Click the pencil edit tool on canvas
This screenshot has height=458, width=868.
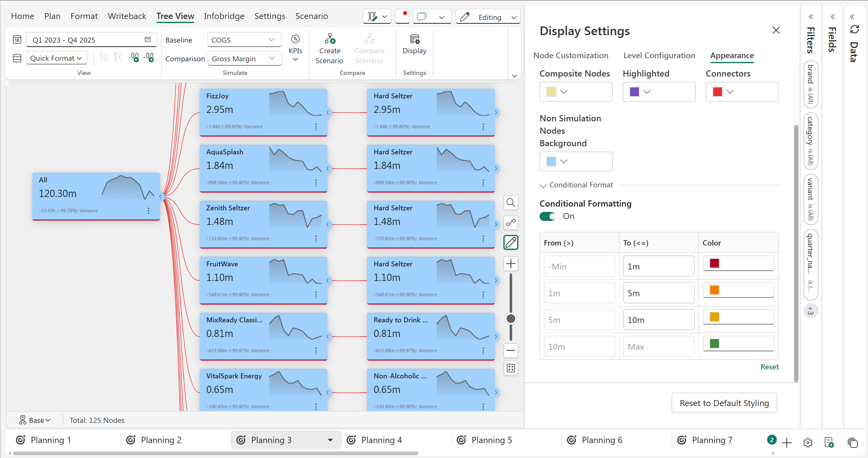(511, 242)
